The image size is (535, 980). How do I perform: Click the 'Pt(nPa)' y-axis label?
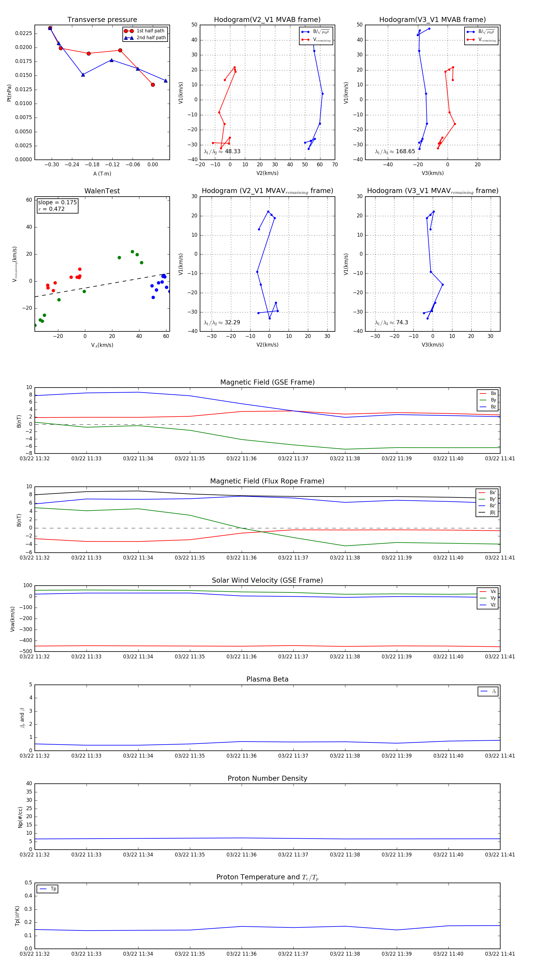click(x=9, y=93)
